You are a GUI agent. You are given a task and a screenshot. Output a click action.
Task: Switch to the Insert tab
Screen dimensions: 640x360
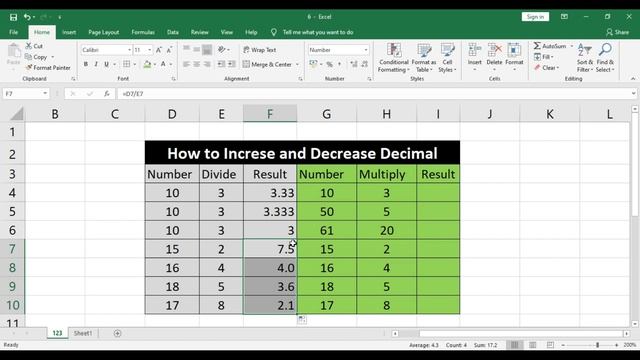(69, 32)
